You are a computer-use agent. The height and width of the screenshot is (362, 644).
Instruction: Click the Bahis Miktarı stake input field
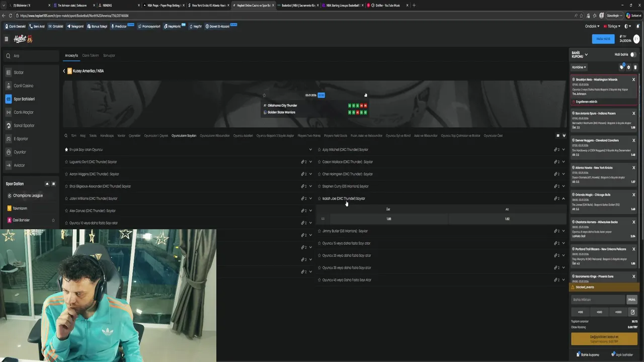[598, 300]
